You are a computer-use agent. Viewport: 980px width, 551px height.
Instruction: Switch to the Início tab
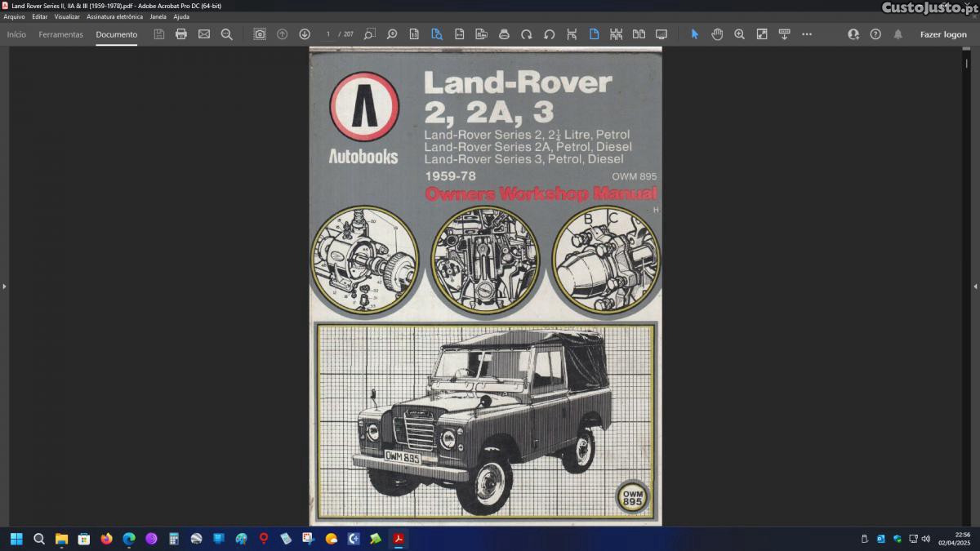(16, 34)
